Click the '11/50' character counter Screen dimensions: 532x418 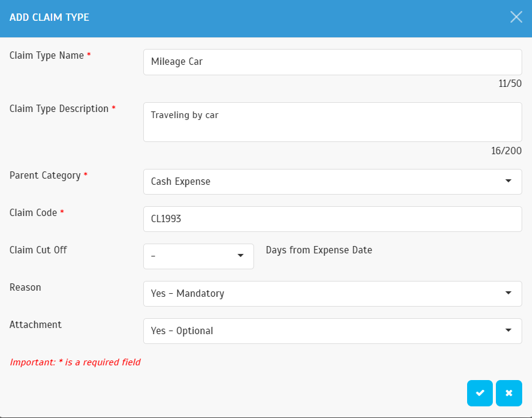point(510,83)
